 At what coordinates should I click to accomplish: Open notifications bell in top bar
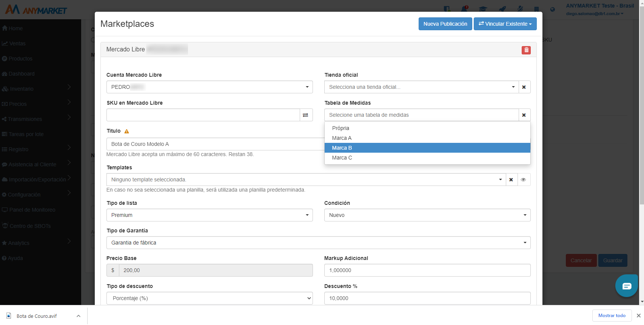[464, 9]
